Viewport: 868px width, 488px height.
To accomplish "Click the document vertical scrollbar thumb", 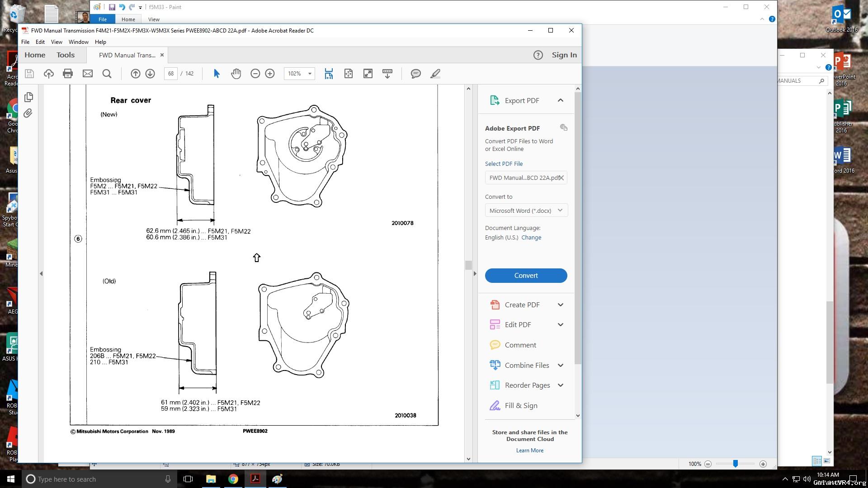I will pos(468,265).
